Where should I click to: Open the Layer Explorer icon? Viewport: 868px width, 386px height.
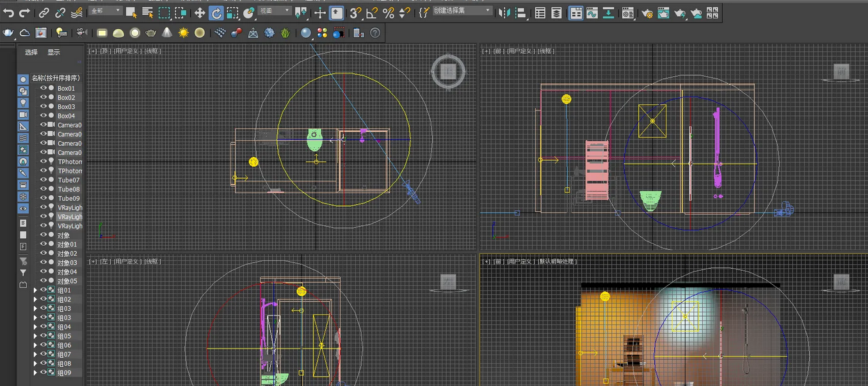pyautogui.click(x=557, y=12)
